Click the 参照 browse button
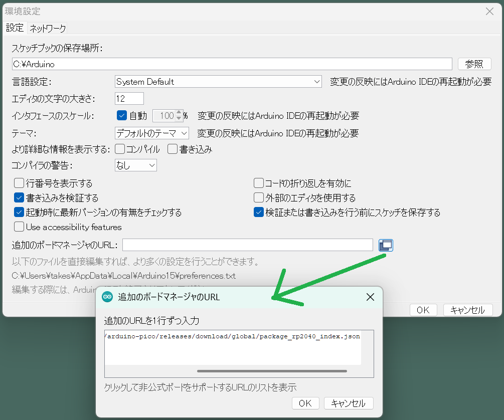Image resolution: width=504 pixels, height=420 pixels. tap(473, 64)
